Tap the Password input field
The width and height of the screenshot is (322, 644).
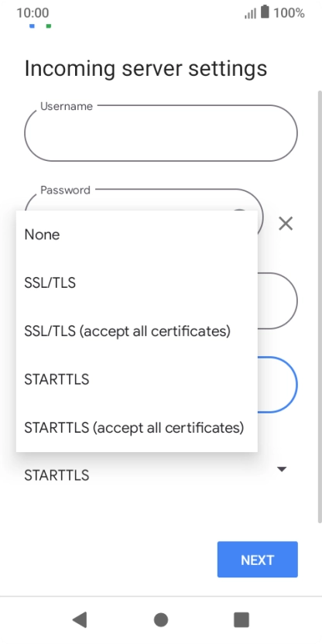[143, 200]
